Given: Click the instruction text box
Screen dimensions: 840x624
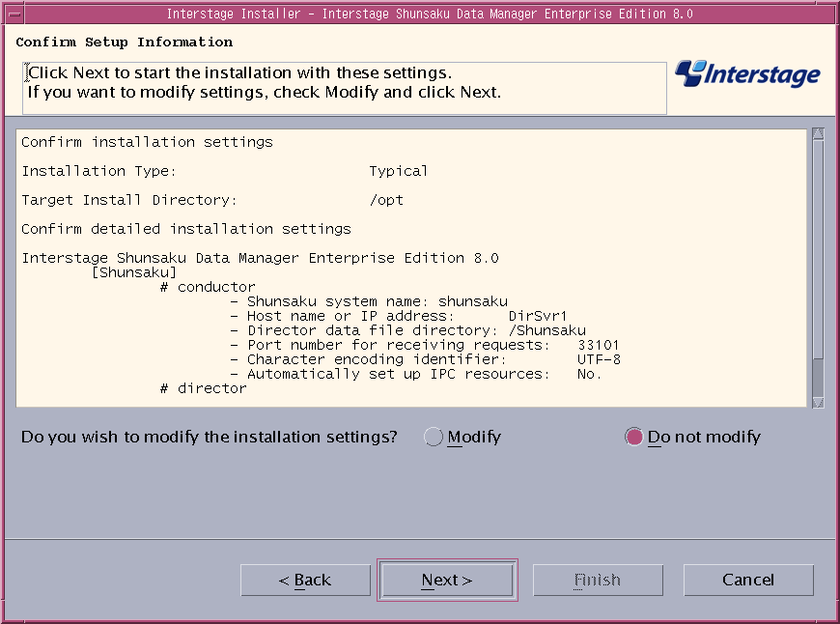Looking at the screenshot, I should [345, 88].
